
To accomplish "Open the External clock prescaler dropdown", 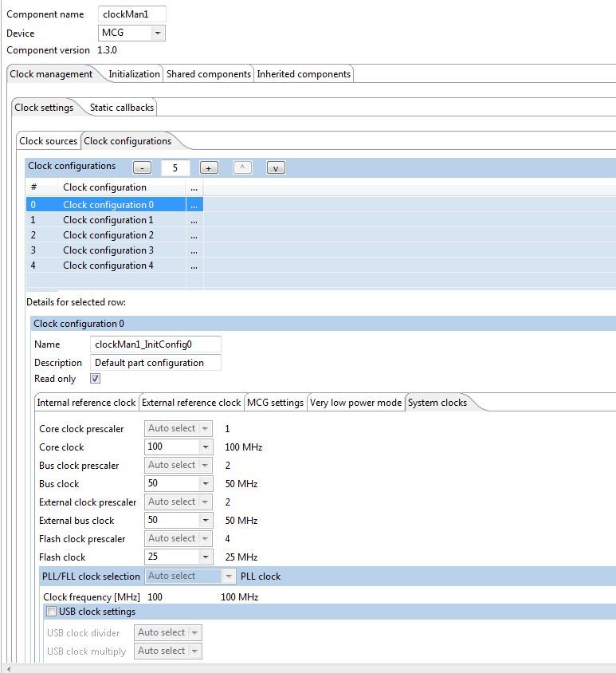I will point(178,502).
